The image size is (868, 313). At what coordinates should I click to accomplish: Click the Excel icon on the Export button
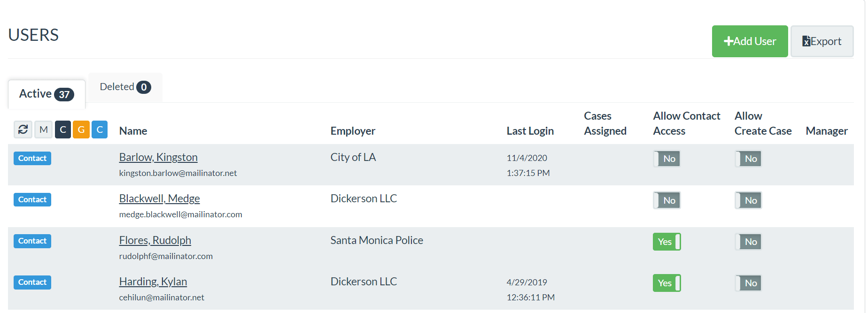808,41
